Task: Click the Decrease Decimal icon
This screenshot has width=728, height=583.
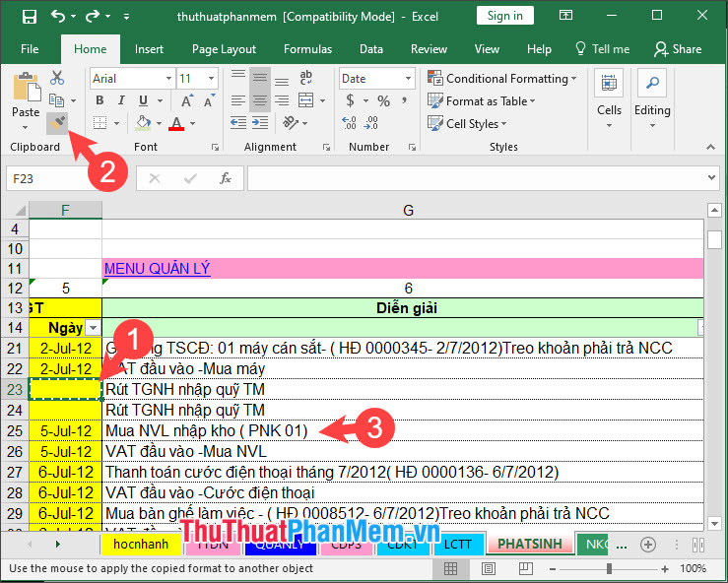Action: 371,123
